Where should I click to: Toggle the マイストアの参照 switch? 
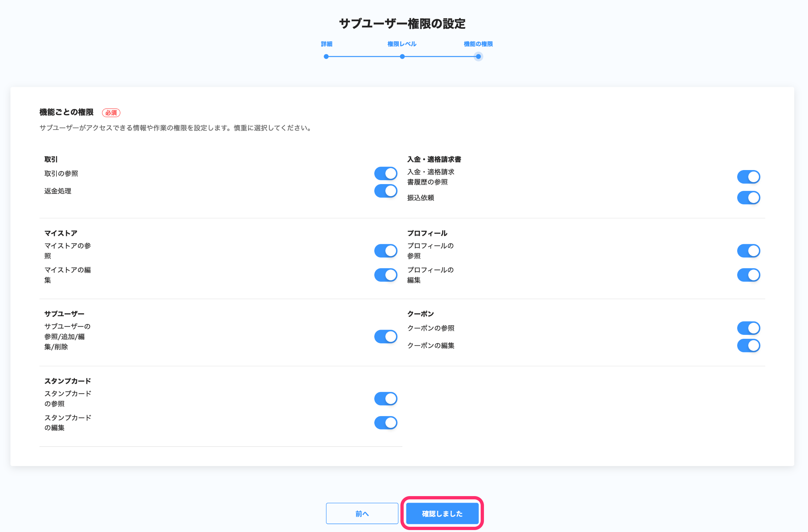click(x=386, y=251)
